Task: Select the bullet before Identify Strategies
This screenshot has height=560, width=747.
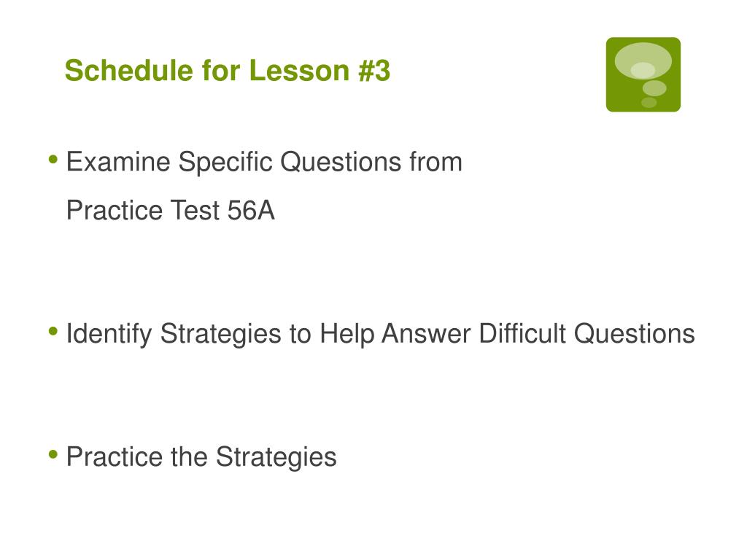Action: (53, 331)
